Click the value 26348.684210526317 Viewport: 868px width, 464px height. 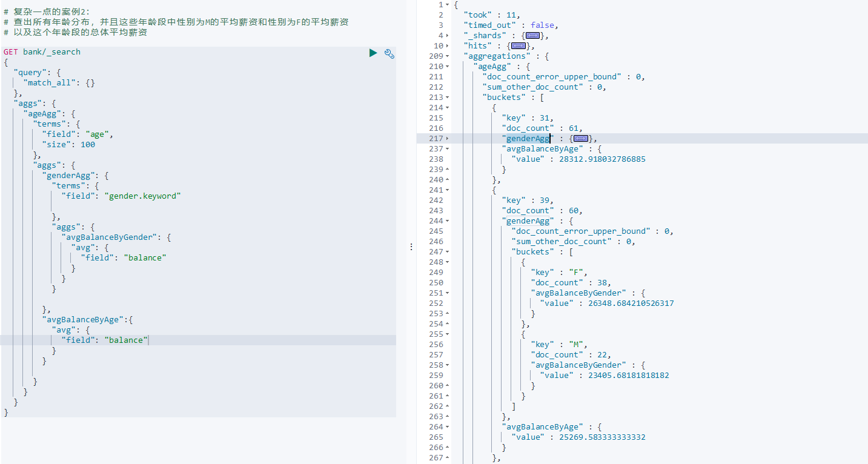pos(631,303)
